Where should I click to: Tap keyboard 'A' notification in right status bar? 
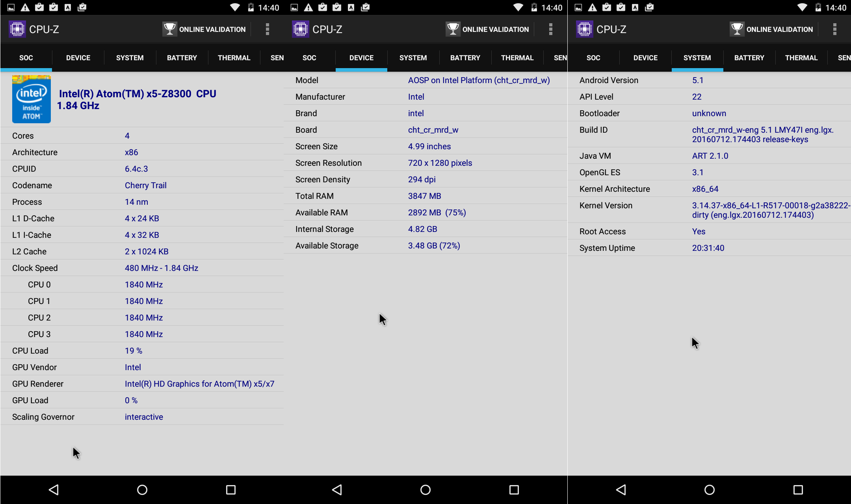click(635, 7)
